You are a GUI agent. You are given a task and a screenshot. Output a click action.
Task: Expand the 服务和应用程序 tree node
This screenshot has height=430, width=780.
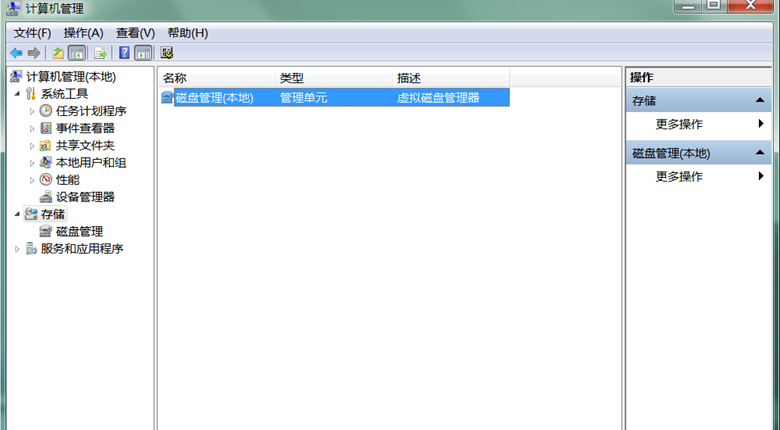tap(17, 249)
